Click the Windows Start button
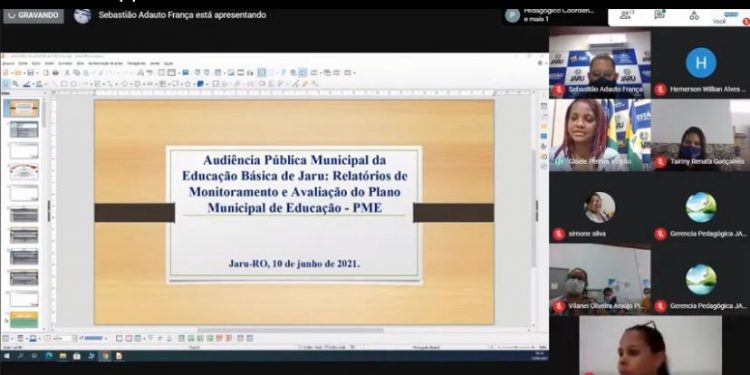Viewport: 750px width, 375px height. tap(6, 356)
